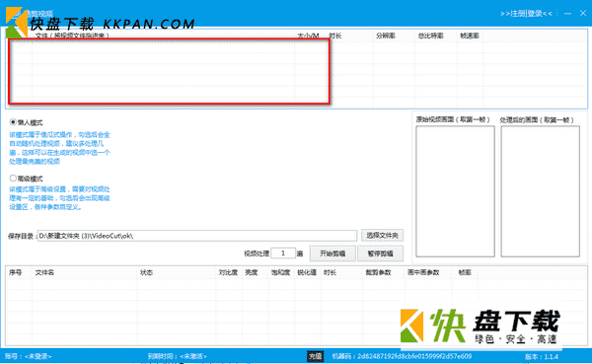Open the 注册|登录 link in title bar

tap(526, 14)
